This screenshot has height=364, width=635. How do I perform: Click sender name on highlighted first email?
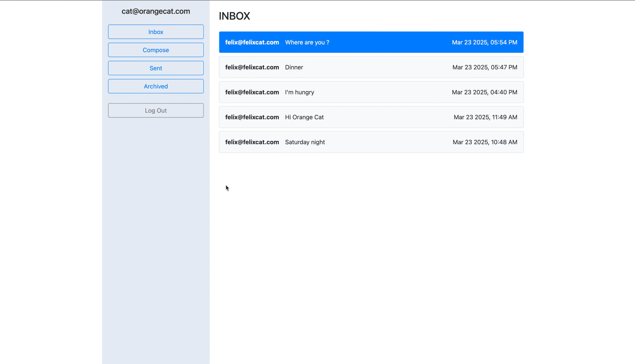[252, 42]
